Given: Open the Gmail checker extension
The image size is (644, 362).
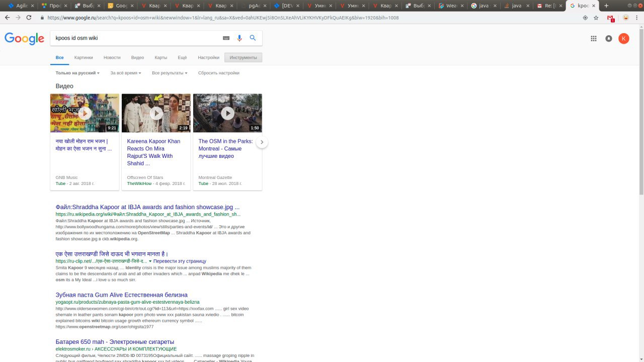Looking at the screenshot, I should (x=611, y=18).
